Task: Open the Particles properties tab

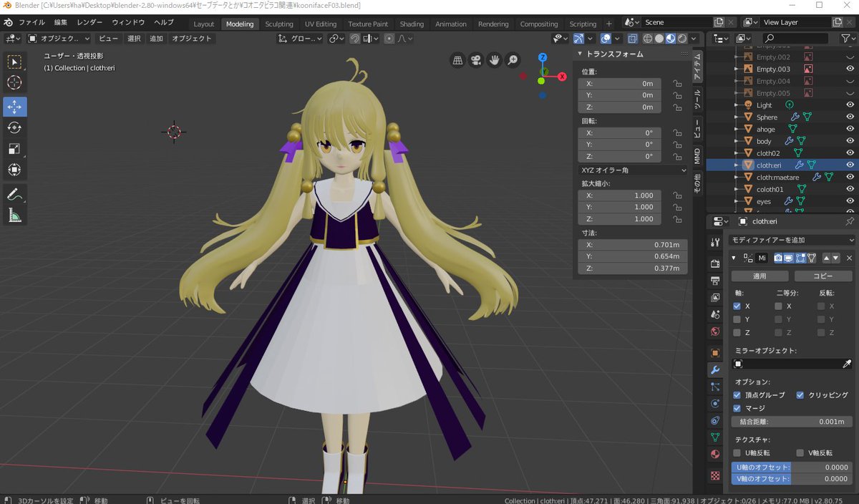Action: 714,387
